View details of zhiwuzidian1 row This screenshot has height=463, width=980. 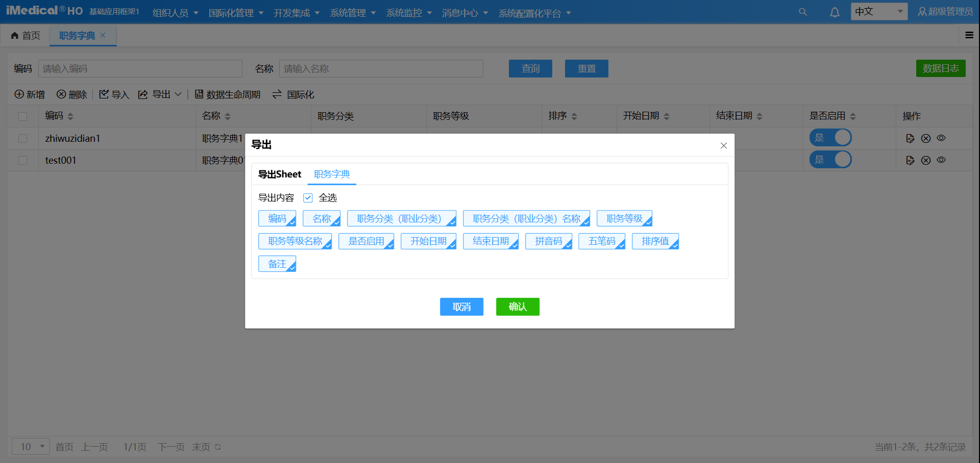click(x=941, y=138)
